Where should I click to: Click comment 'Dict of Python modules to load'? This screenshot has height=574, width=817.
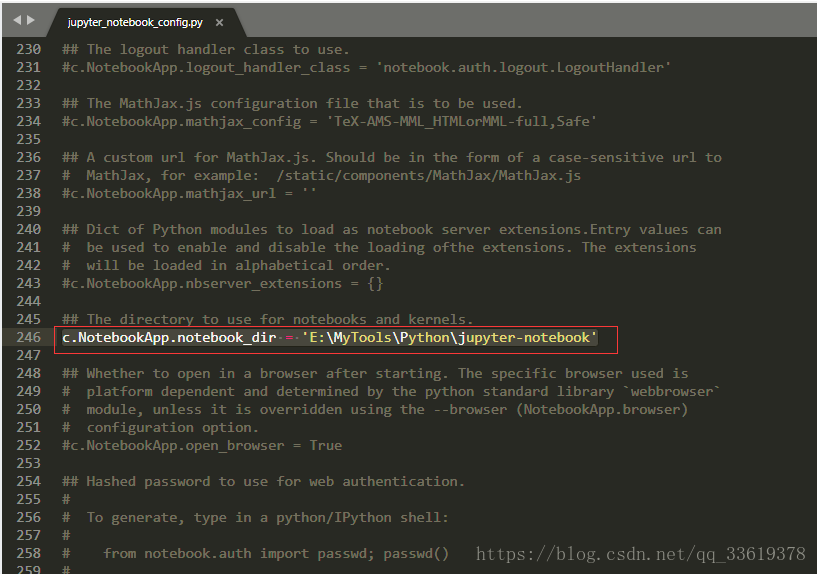[x=392, y=230]
